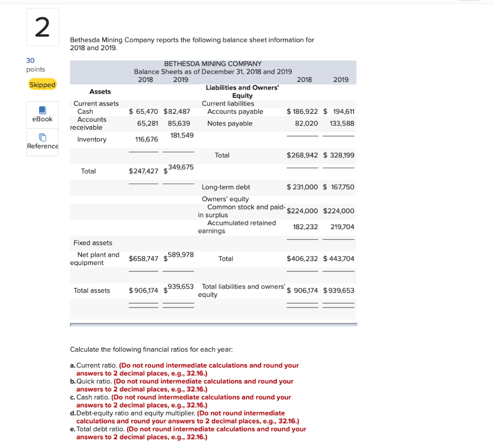Screen dimensions: 494x448
Task: Click the BETHESDA MINING COMPANY table title
Action: 213,64
